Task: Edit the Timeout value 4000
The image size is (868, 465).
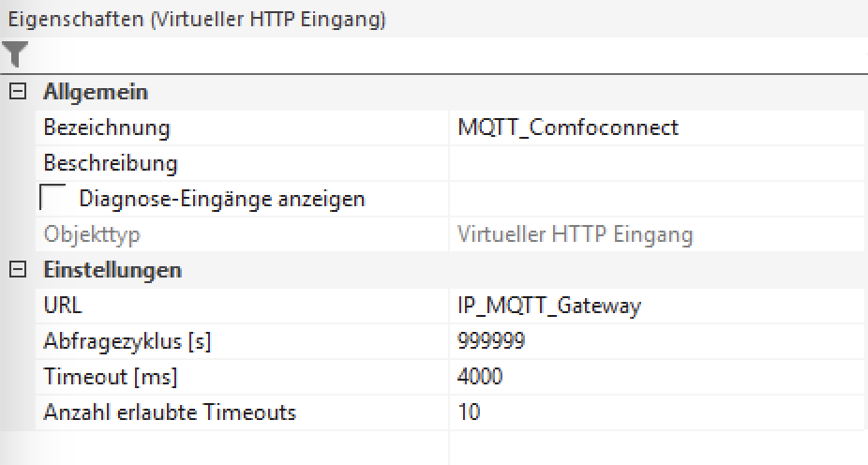Action: pyautogui.click(x=480, y=377)
